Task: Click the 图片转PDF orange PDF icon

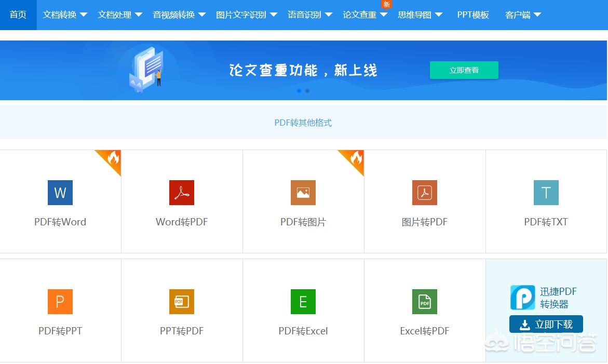Action: [x=425, y=193]
